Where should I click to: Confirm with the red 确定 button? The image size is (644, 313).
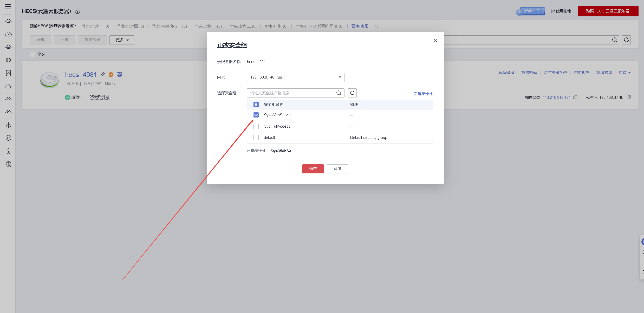(x=313, y=169)
